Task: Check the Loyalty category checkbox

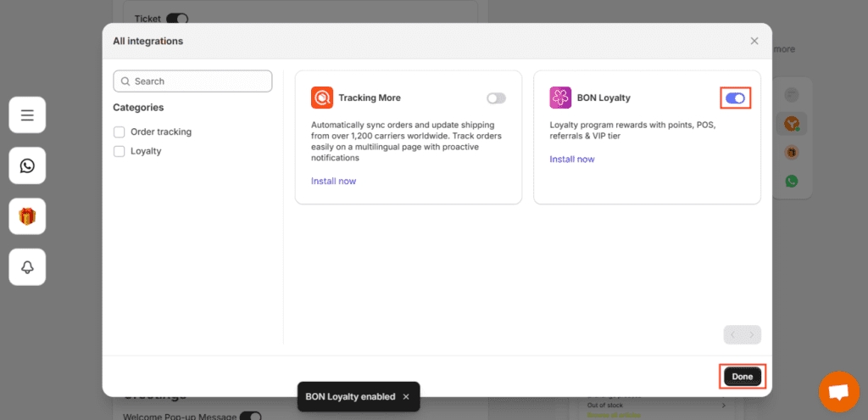Action: pyautogui.click(x=119, y=151)
